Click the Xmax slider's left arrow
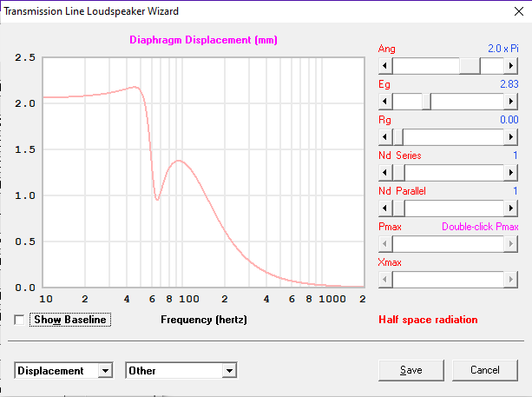Viewport: 532px width, 397px height. (385, 280)
